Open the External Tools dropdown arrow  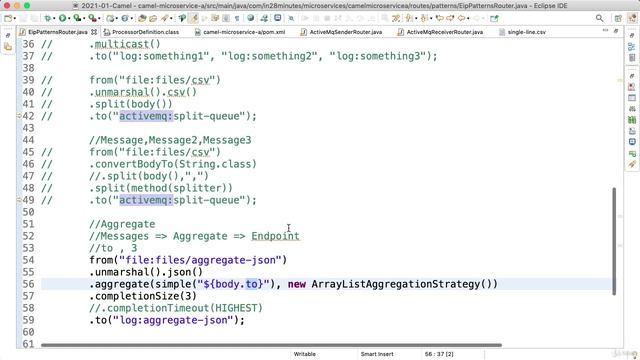point(99,18)
